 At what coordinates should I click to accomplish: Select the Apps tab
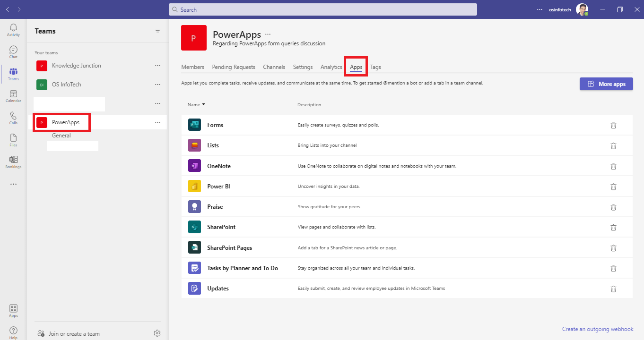pos(356,67)
